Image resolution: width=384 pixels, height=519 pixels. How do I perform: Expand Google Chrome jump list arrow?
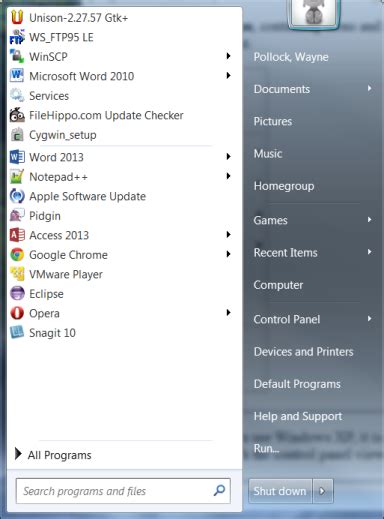click(228, 254)
